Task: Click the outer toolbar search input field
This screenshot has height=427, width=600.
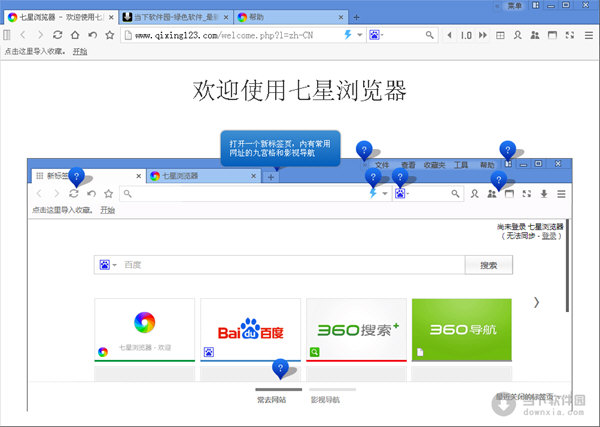Action: 404,35
